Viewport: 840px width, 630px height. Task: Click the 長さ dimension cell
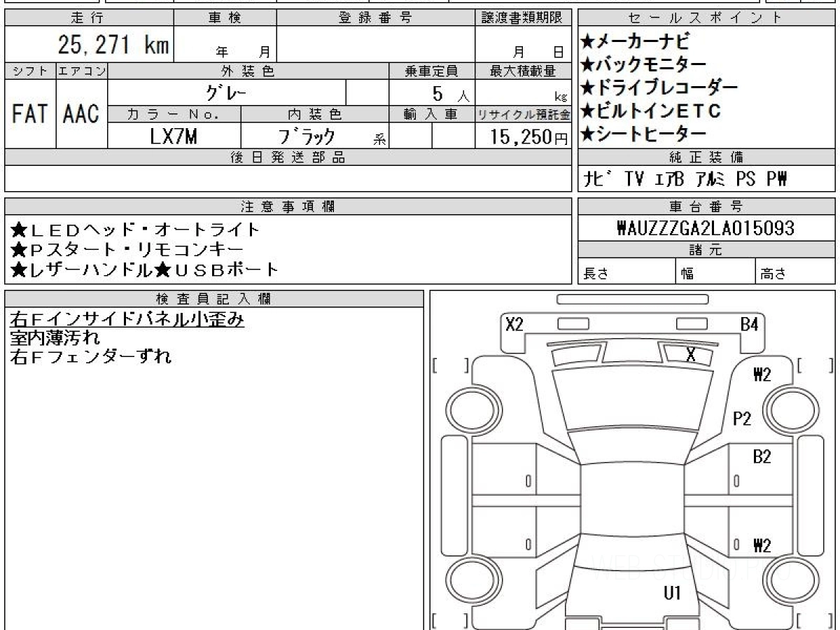[626, 272]
